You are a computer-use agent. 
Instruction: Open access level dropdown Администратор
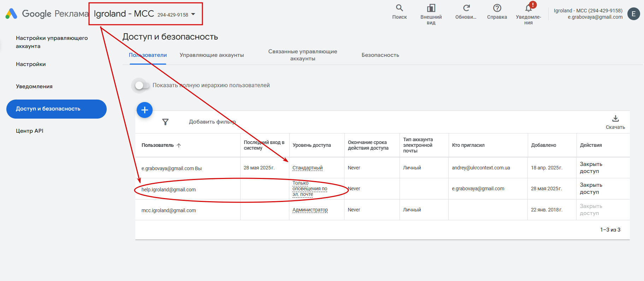(x=310, y=210)
